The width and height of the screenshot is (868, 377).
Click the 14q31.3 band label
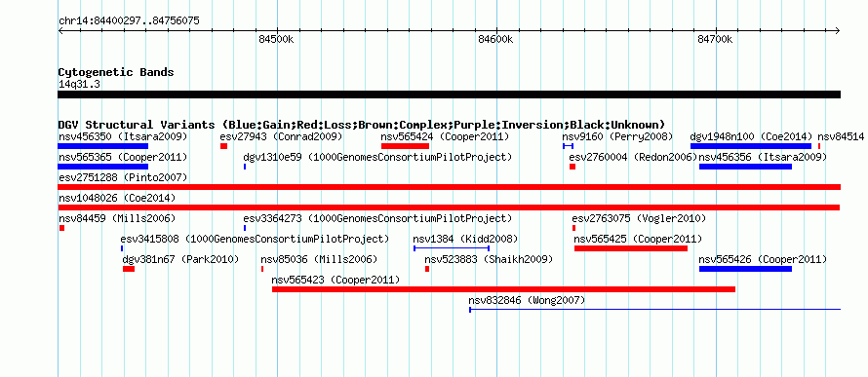click(x=79, y=84)
